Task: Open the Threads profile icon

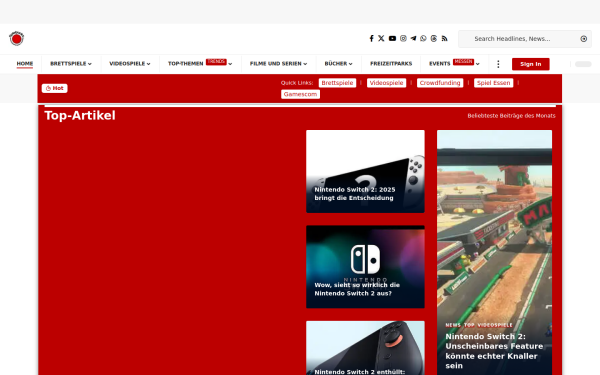Action: pos(434,38)
